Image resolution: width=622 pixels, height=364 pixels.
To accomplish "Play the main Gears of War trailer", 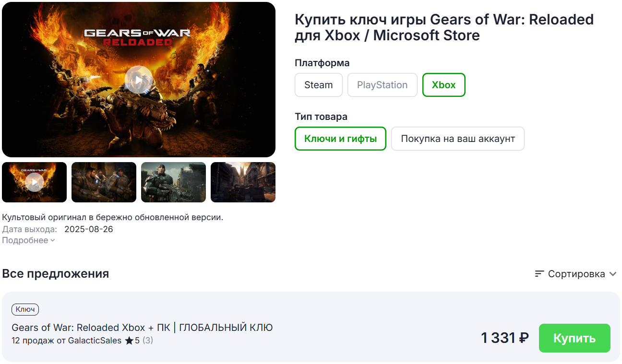I will pos(139,80).
